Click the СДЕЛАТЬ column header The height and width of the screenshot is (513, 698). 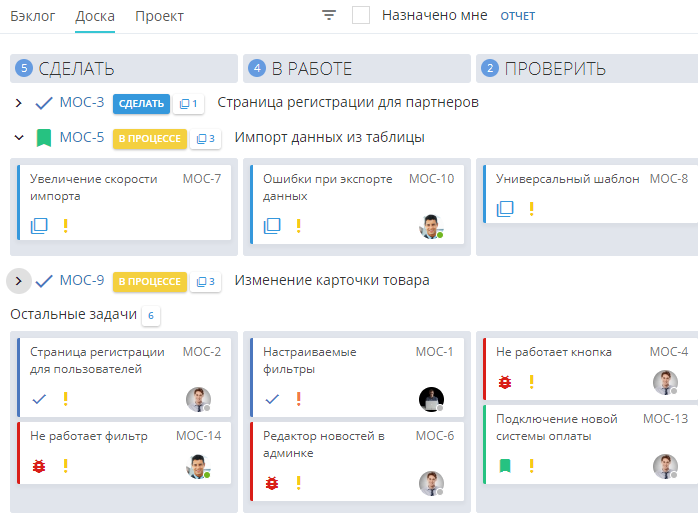pos(124,69)
